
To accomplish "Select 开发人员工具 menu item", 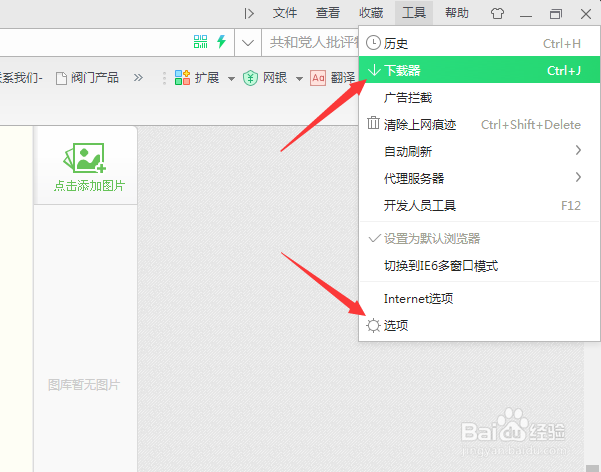I will [479, 205].
